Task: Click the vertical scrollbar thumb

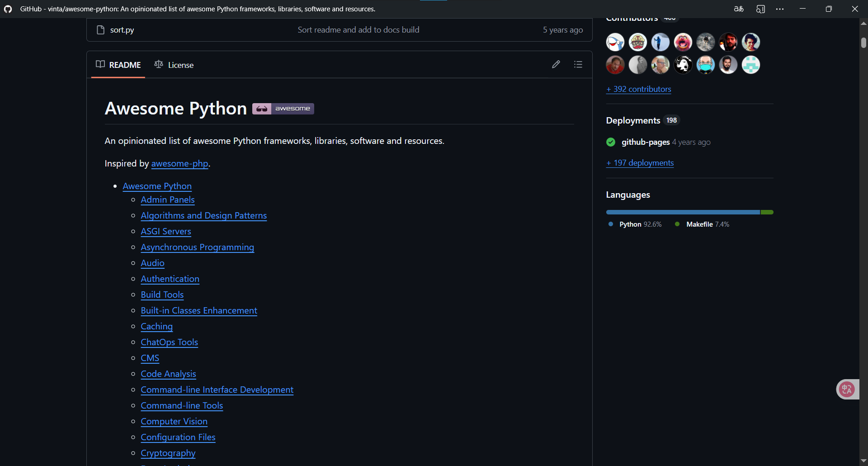Action: pyautogui.click(x=863, y=43)
